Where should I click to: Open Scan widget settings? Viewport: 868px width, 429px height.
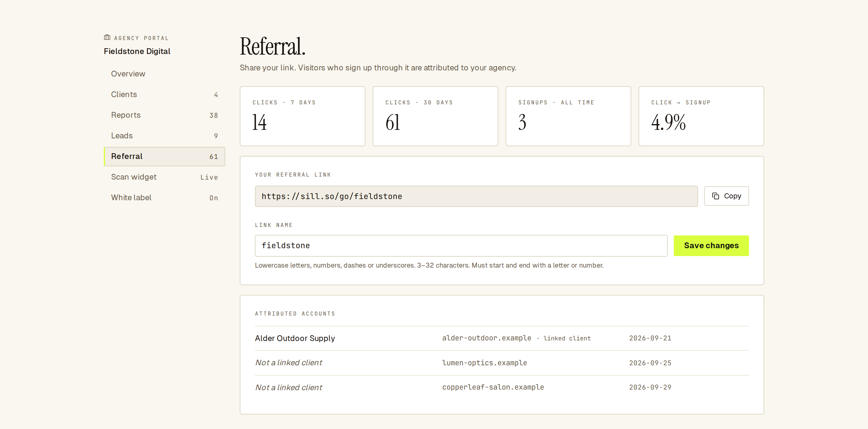coord(164,177)
